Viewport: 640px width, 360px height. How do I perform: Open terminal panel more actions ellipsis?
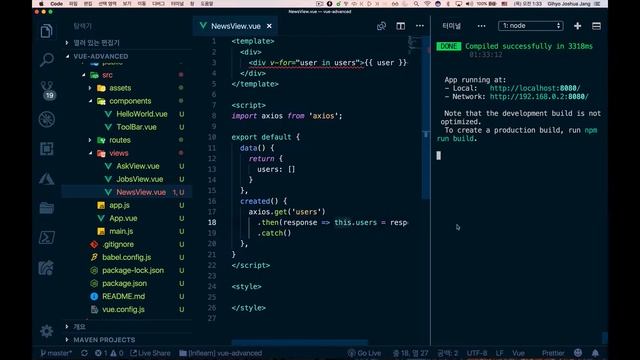[481, 26]
